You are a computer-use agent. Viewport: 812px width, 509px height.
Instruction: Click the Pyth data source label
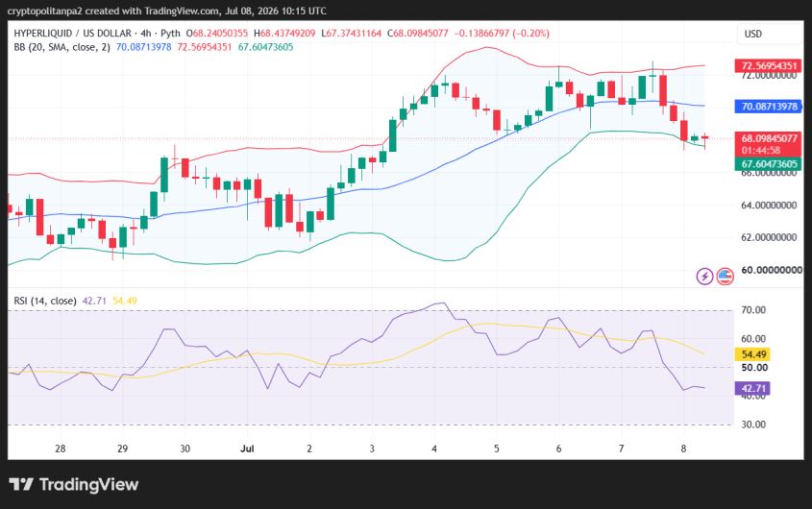(x=170, y=34)
